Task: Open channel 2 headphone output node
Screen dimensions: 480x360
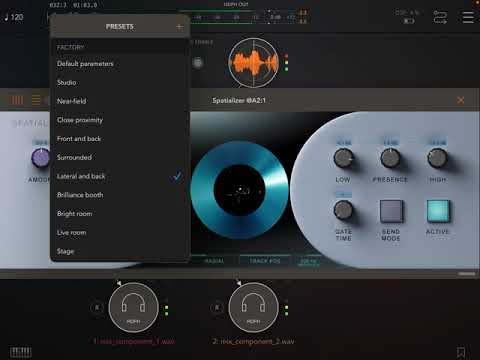Action: point(253,307)
